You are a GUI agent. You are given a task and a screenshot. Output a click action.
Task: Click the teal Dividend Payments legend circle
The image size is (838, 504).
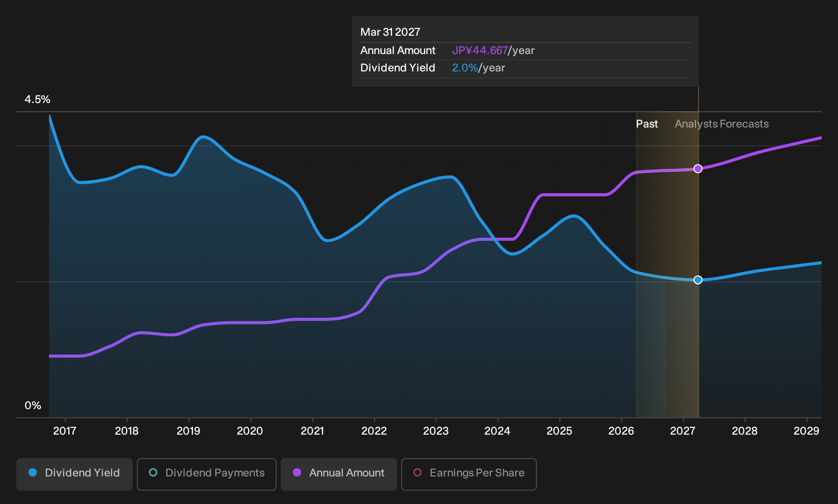coord(153,473)
